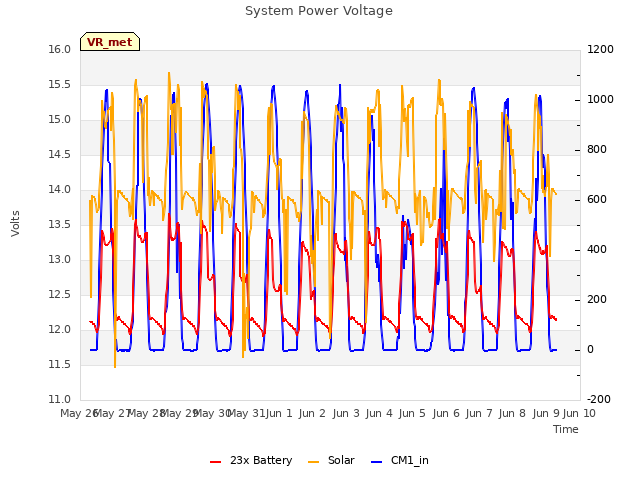The image size is (640, 480).
Task: Click the Jun 4 date label
Action: coord(379,413)
